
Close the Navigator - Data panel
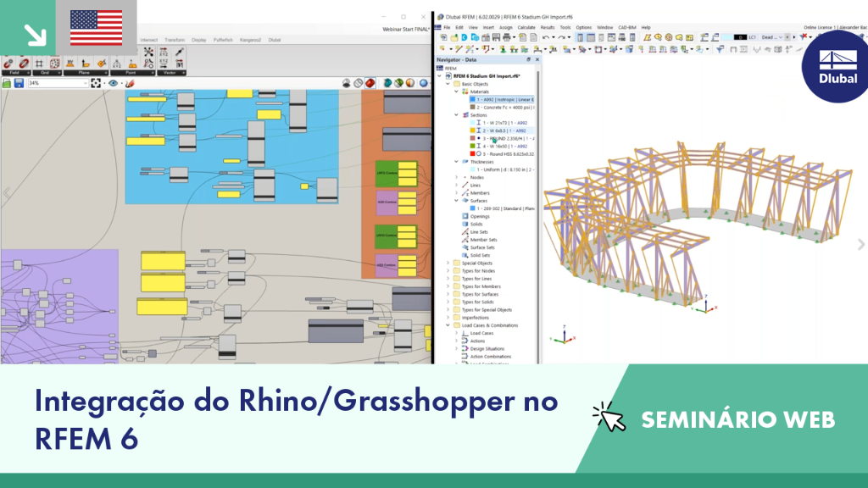537,60
